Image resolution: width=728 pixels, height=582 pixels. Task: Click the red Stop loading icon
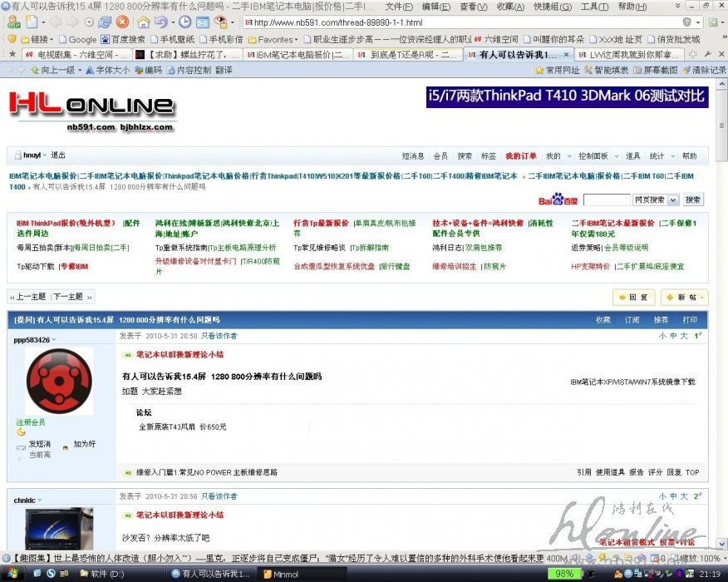tap(122, 22)
